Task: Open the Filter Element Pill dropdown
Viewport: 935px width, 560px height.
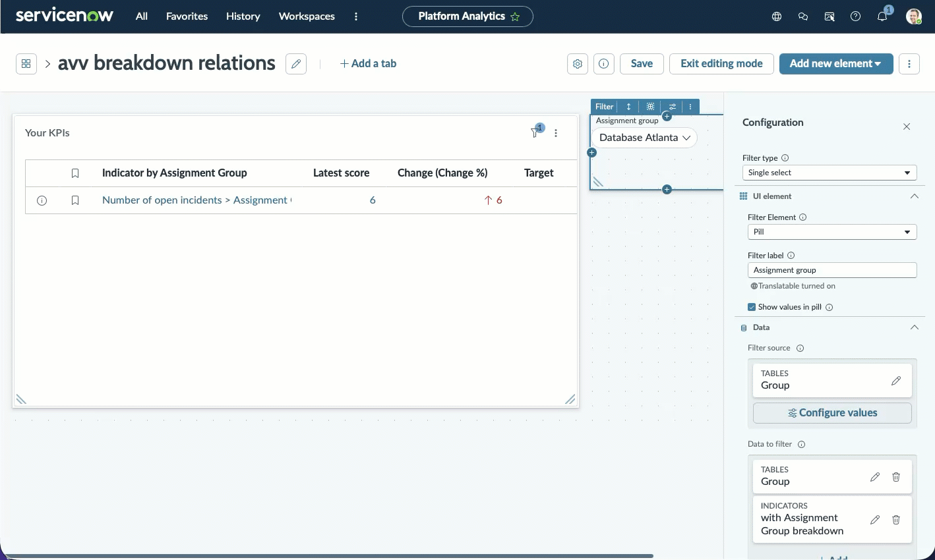Action: 832,232
